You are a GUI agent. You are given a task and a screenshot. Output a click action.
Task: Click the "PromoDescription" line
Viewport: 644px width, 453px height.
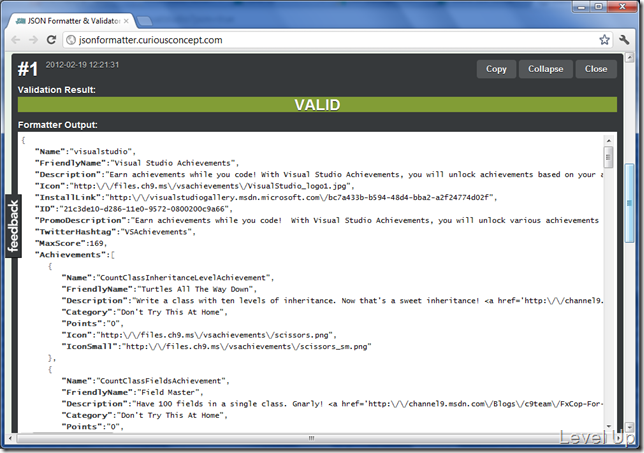pos(317,221)
